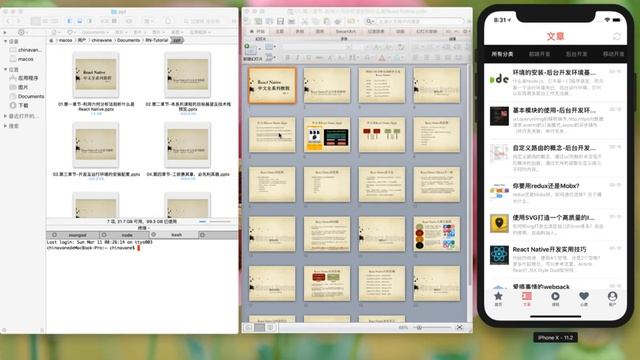Tap the star Home tab icon in phone app

point(498,297)
